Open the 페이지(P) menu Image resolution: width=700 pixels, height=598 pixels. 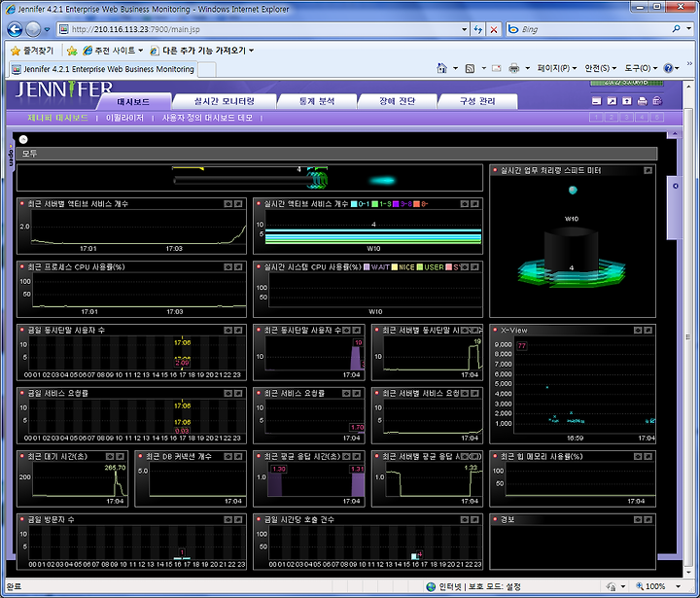coord(557,68)
